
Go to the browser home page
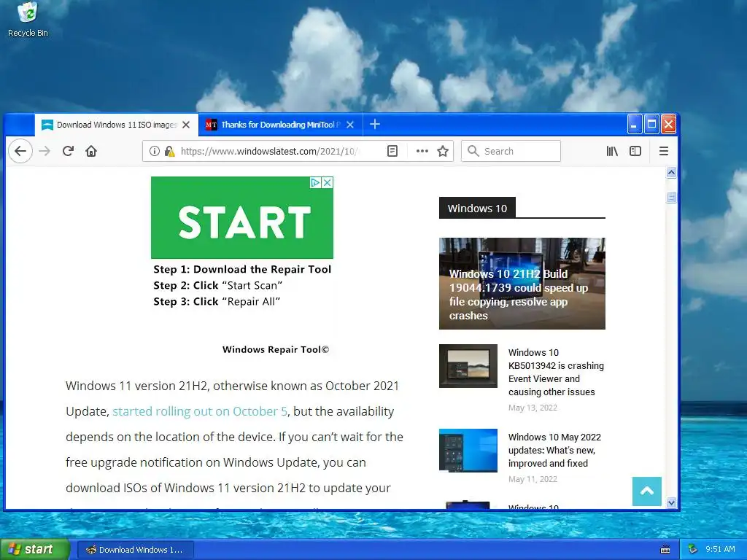pyautogui.click(x=91, y=151)
